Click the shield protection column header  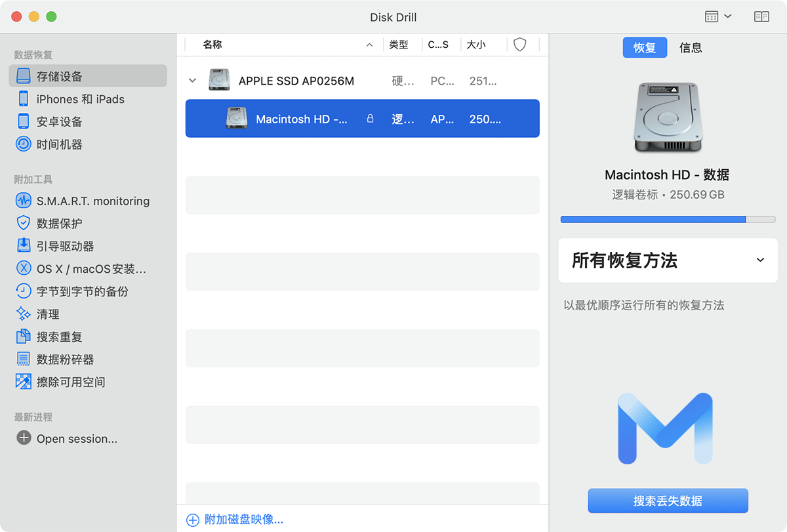pos(519,45)
